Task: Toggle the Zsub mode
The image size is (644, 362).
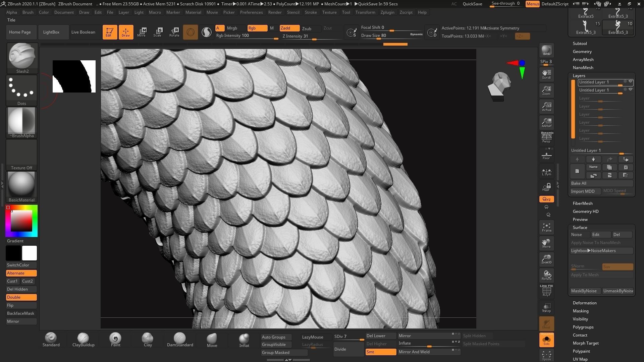Action: pos(307,28)
